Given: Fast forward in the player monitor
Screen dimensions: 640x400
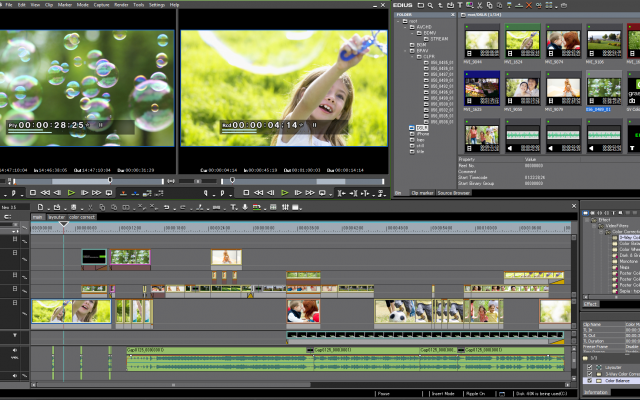Looking at the screenshot, I should [96, 193].
